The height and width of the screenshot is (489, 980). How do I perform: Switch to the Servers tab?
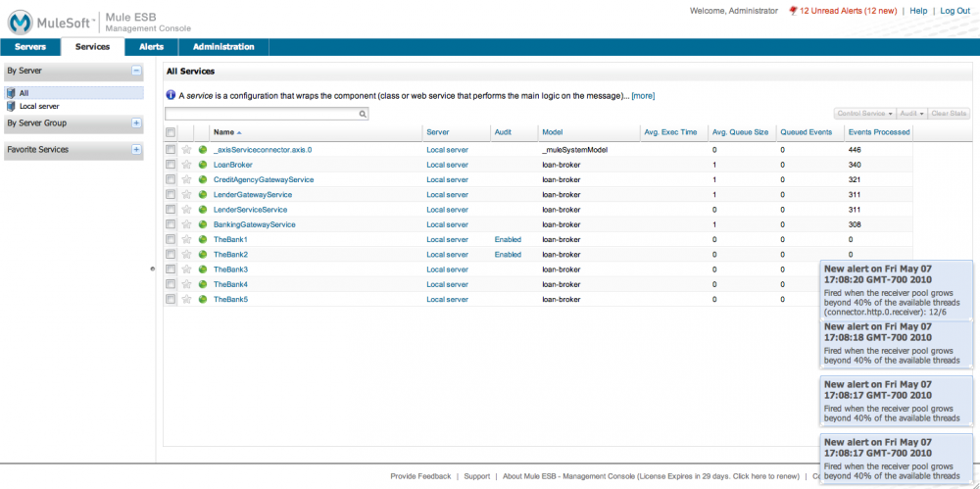(30, 47)
